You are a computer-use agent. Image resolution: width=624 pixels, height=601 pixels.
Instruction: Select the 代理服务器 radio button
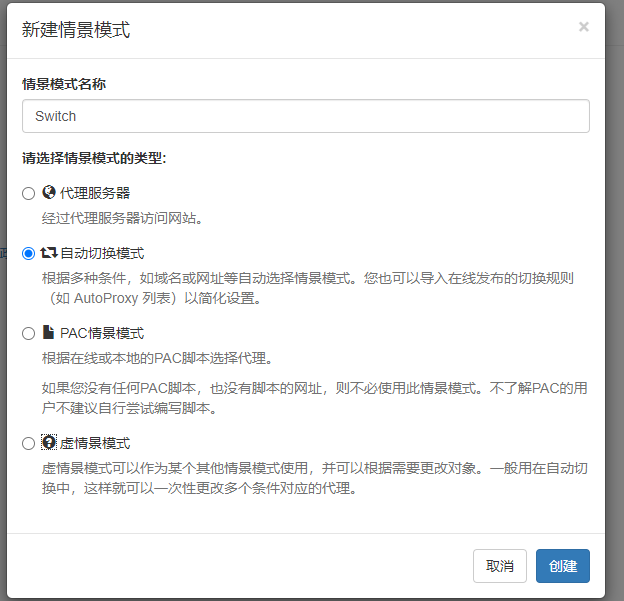(29, 193)
